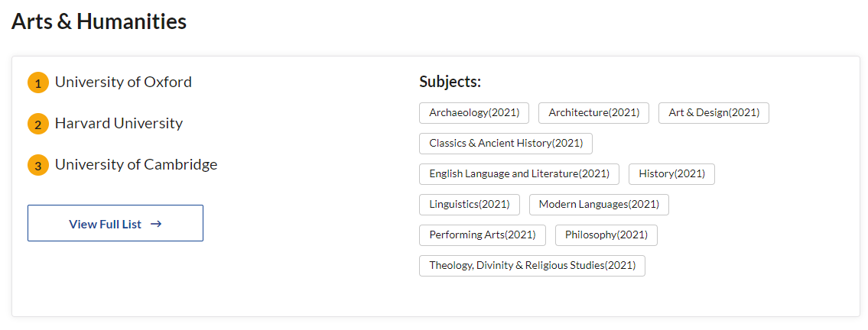Open Harvard University ranking entry
Image resolution: width=868 pixels, height=330 pixels.
coord(119,123)
